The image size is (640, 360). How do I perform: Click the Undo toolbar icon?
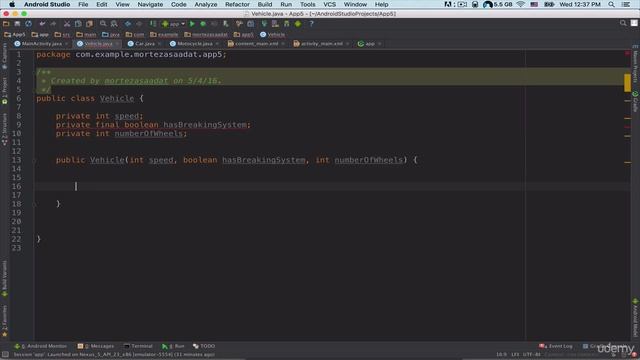click(42, 24)
